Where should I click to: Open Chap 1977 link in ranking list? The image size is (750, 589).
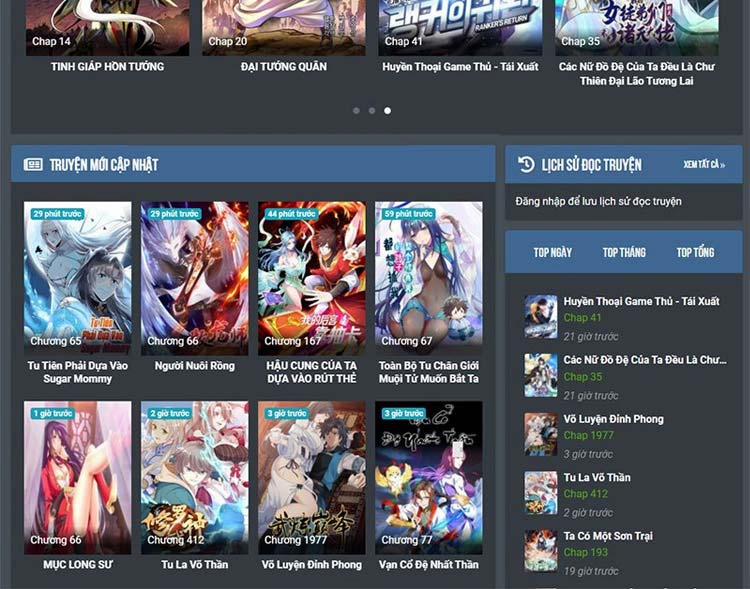click(x=589, y=435)
